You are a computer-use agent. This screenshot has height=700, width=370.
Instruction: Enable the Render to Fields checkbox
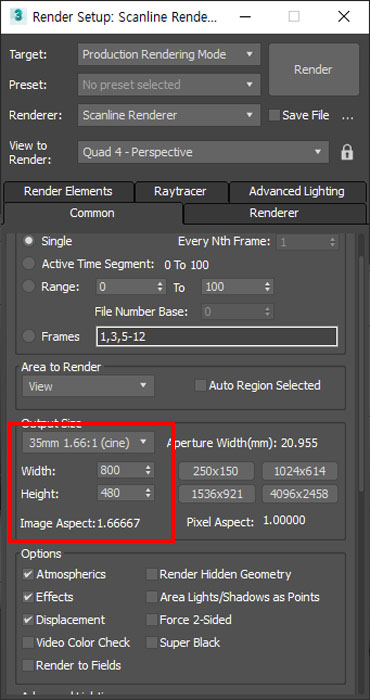[28, 665]
